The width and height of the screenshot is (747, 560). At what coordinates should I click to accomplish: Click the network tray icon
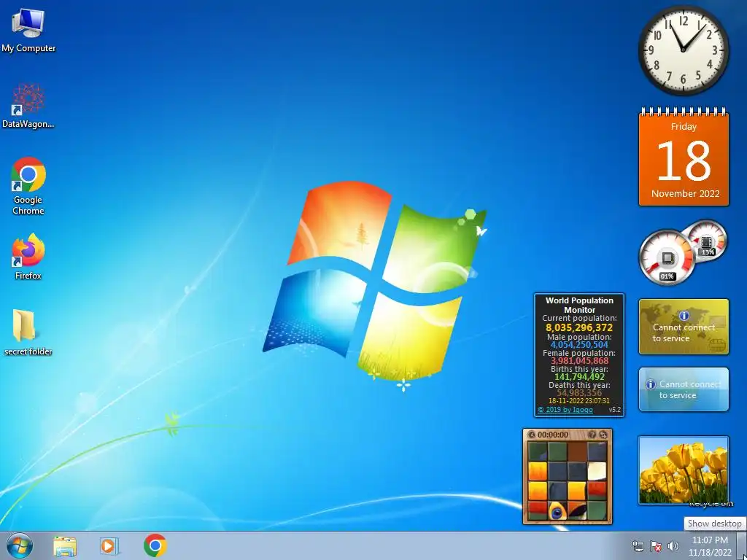click(x=638, y=546)
